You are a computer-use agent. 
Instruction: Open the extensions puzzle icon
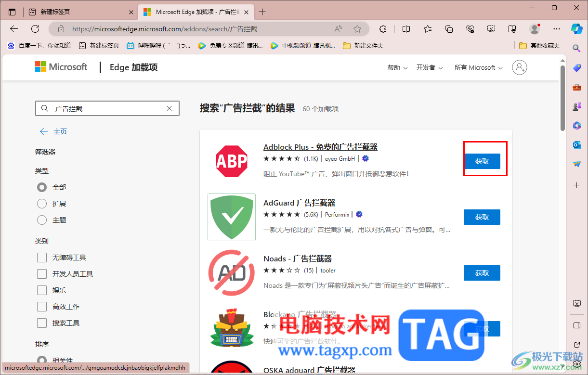[383, 29]
